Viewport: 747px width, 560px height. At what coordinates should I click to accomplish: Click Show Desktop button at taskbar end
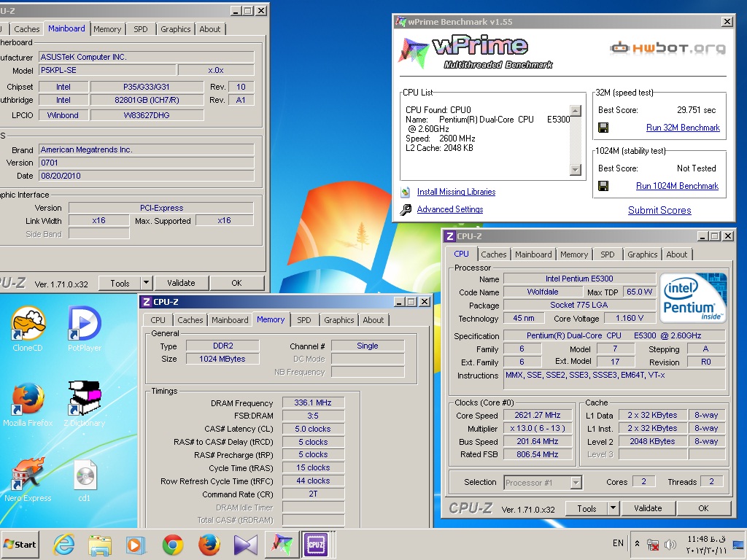click(739, 544)
